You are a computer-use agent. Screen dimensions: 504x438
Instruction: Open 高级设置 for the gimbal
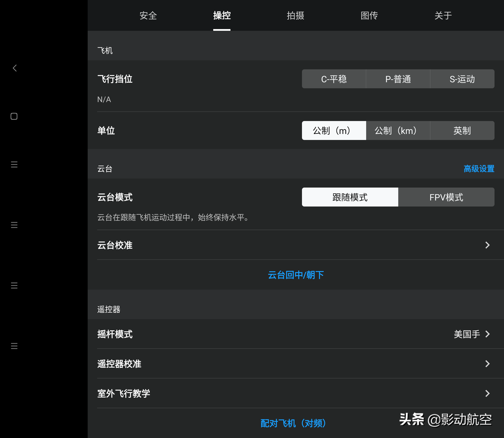point(479,169)
